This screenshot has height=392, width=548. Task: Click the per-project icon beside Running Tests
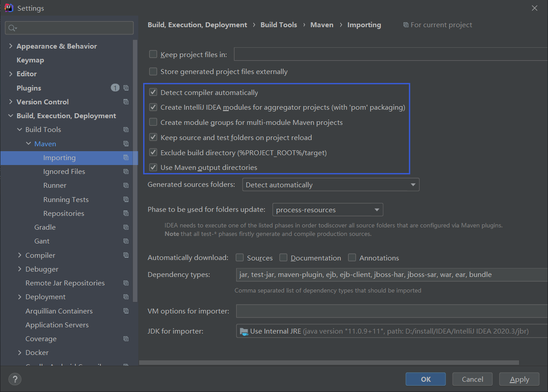pyautogui.click(x=126, y=199)
